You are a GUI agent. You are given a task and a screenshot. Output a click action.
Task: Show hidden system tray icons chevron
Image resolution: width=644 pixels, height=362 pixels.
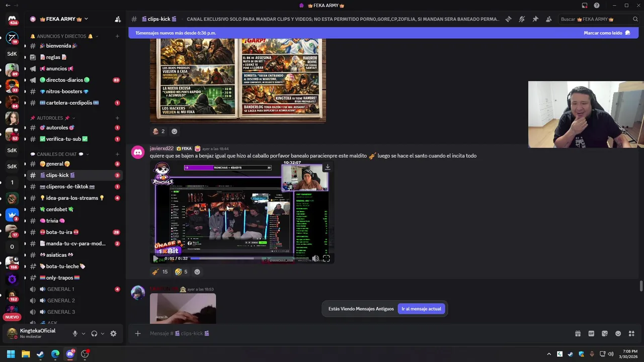click(x=549, y=354)
